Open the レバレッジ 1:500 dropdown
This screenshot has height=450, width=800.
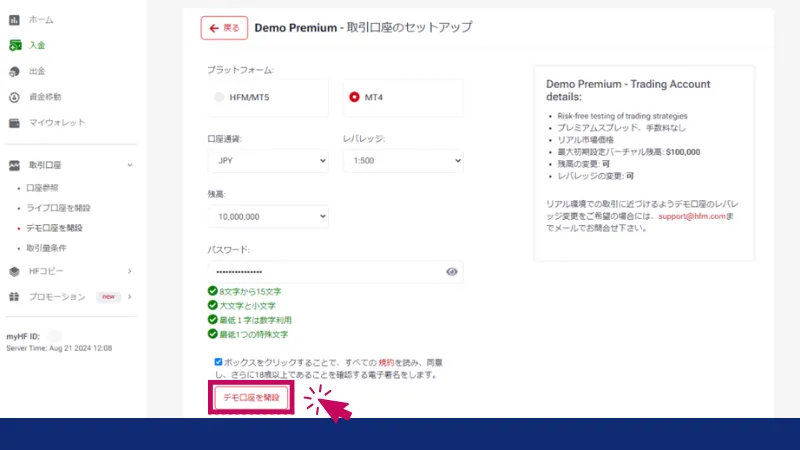pos(402,160)
